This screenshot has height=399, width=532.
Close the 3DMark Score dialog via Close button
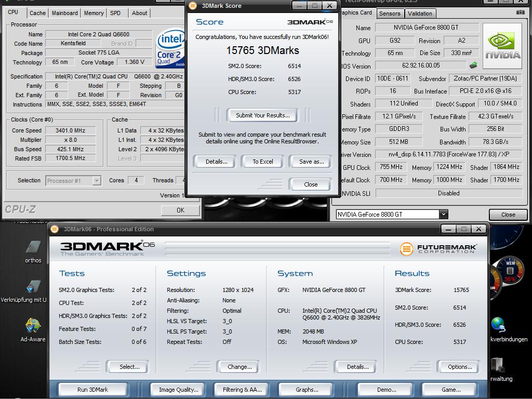311,184
